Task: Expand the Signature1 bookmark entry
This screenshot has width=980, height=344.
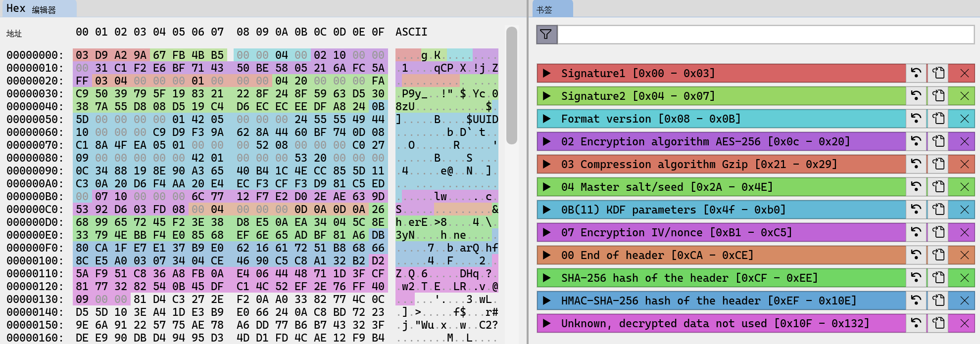Action: 547,73
